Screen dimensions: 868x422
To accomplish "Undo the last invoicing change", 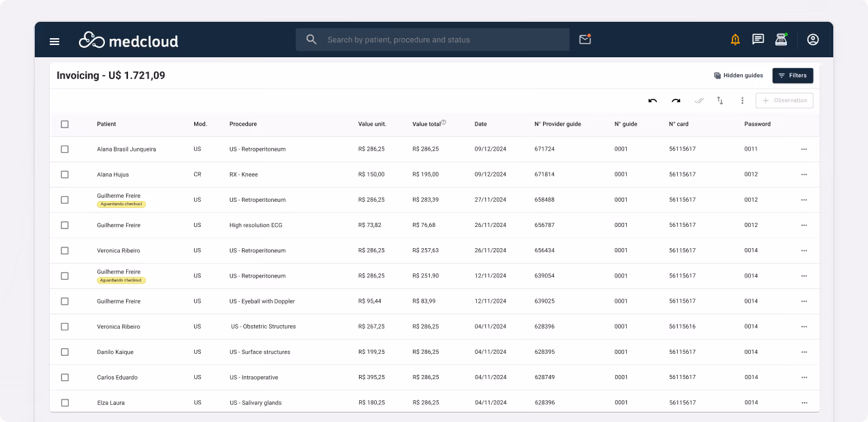I will (x=652, y=100).
